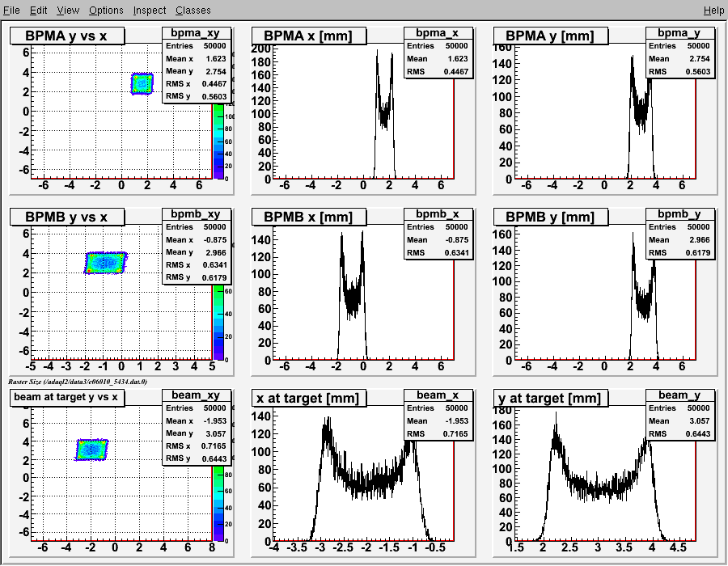Select the 'y at target [mm]' title
The width and height of the screenshot is (728, 566).
(x=551, y=398)
